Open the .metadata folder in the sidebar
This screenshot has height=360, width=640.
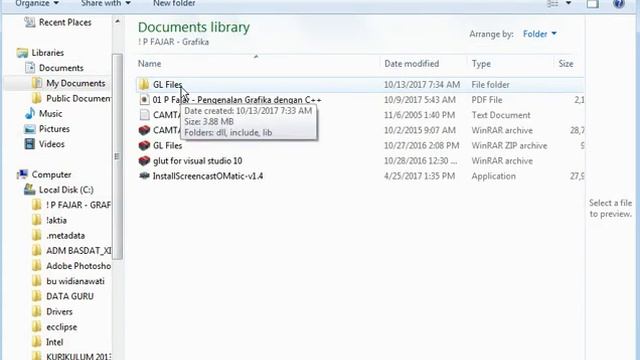[66, 236]
